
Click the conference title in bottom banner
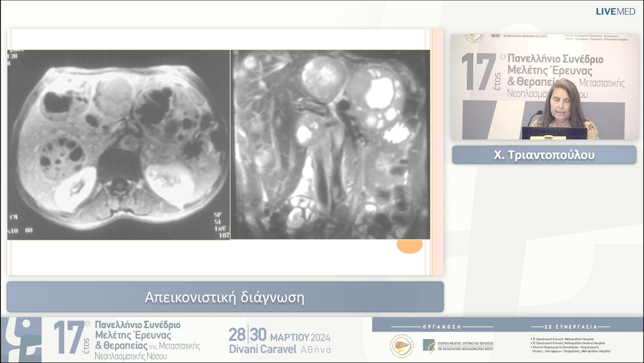(x=143, y=339)
